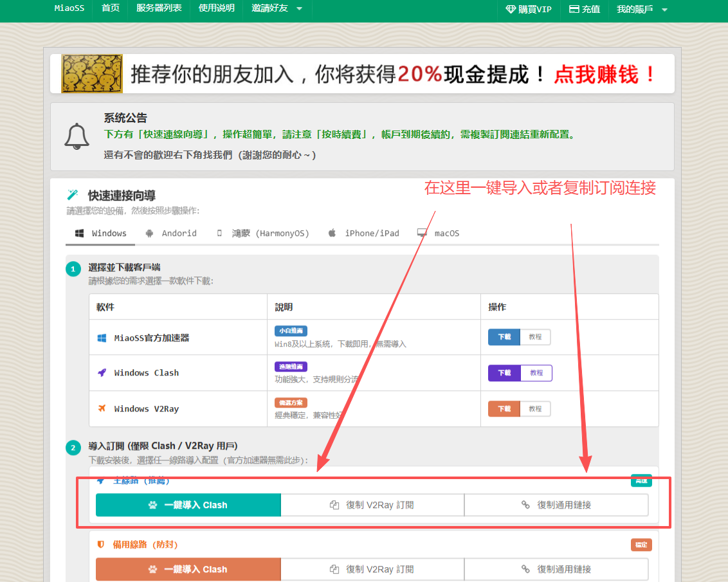Screen dimensions: 728x582
Task: Download the MiaoSS官方加速器 client
Action: point(504,337)
